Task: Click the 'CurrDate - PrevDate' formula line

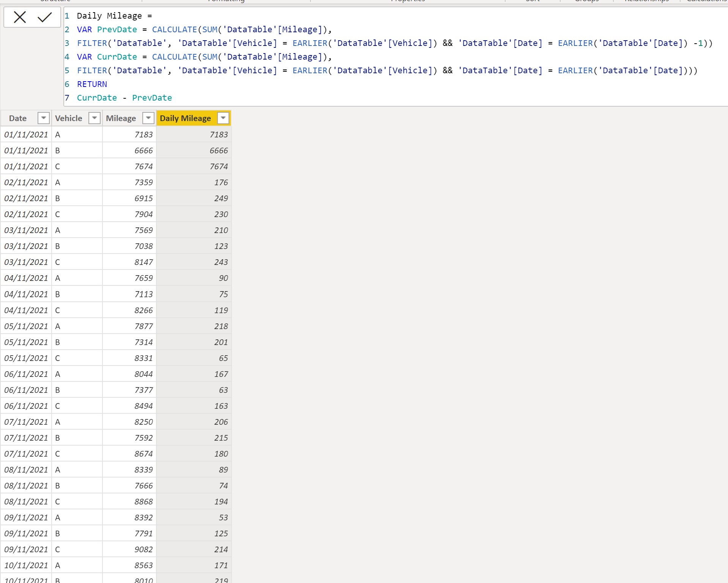Action: [x=124, y=98]
